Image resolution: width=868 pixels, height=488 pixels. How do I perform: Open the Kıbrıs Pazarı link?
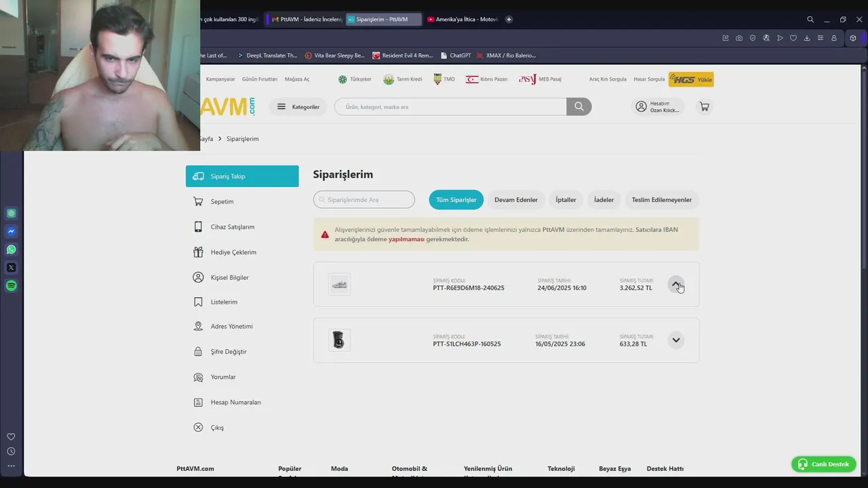pos(486,79)
